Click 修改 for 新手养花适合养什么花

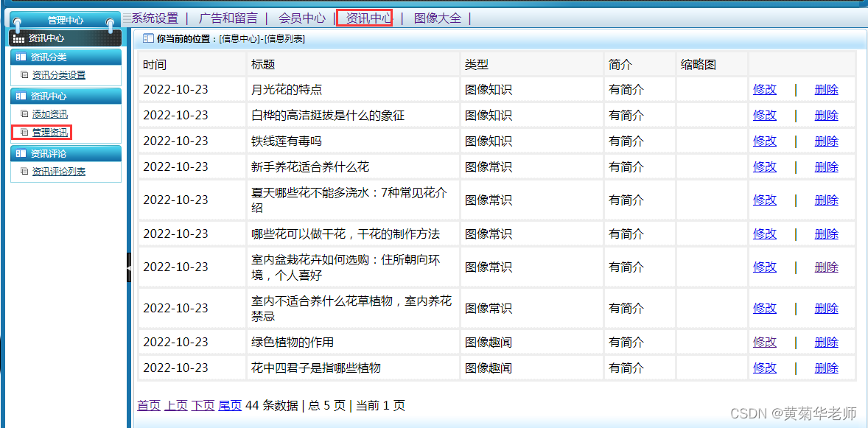click(765, 166)
